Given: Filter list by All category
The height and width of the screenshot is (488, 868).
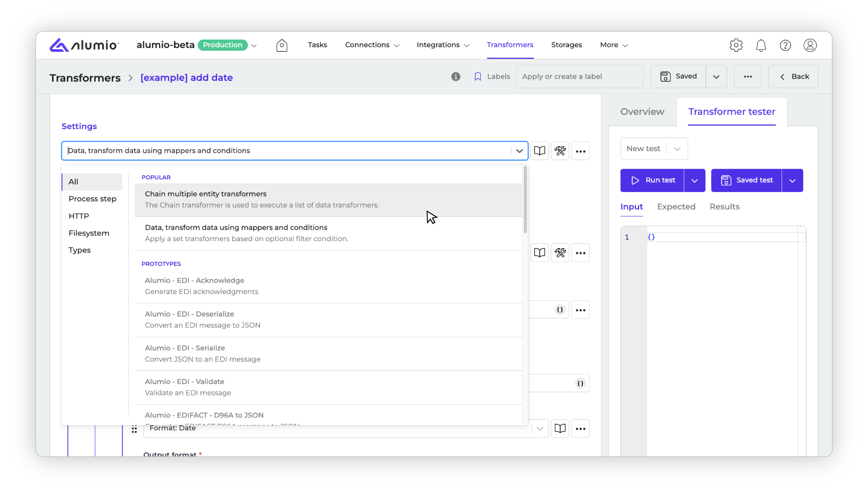Looking at the screenshot, I should 92,182.
